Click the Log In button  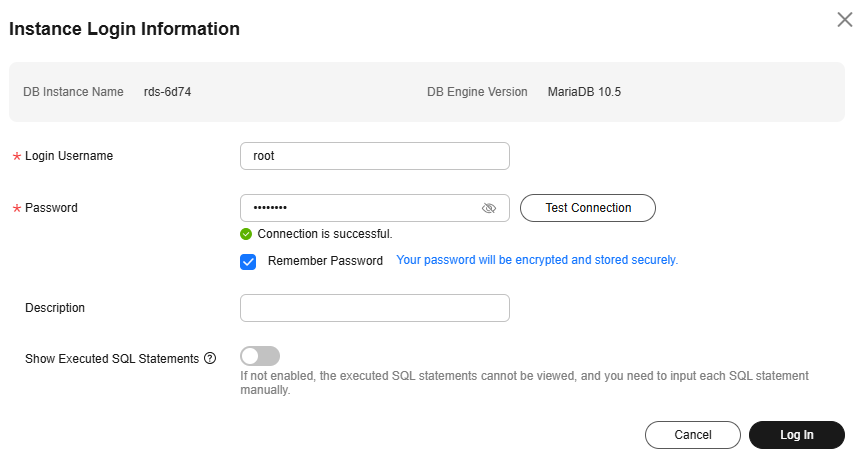tap(796, 435)
